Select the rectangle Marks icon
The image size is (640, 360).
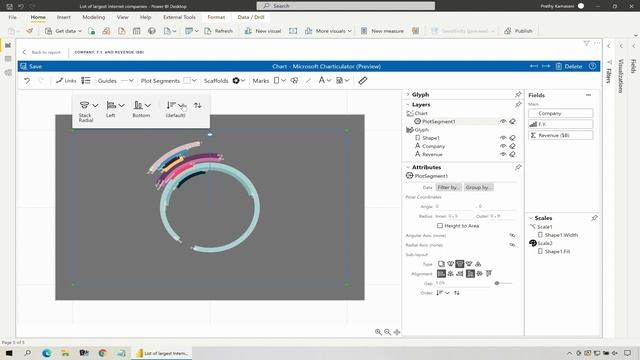276,81
